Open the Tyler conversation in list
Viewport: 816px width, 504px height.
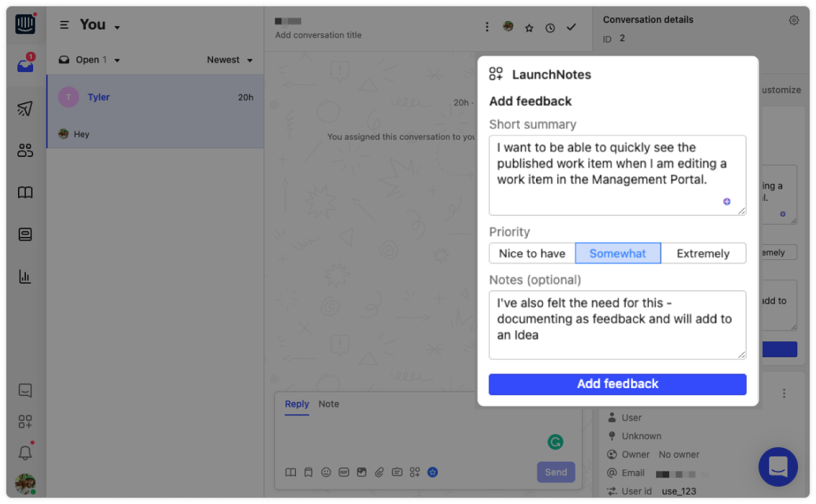(x=155, y=112)
